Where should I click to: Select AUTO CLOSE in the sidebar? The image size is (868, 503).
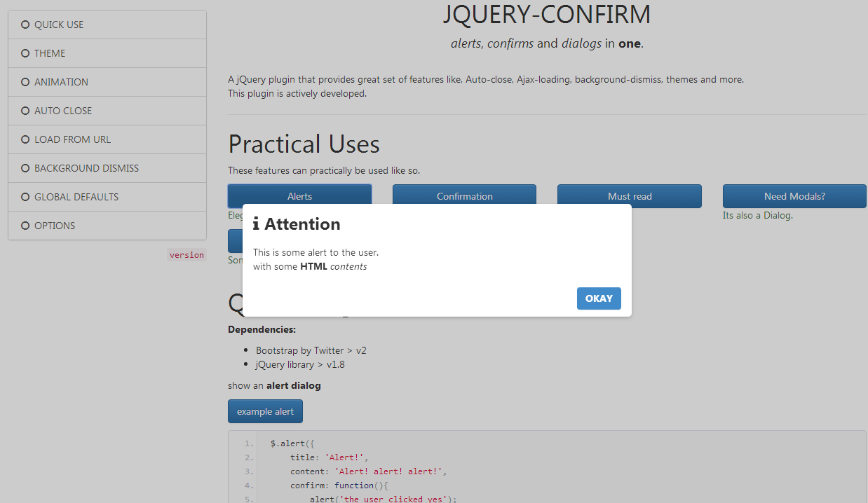(107, 111)
